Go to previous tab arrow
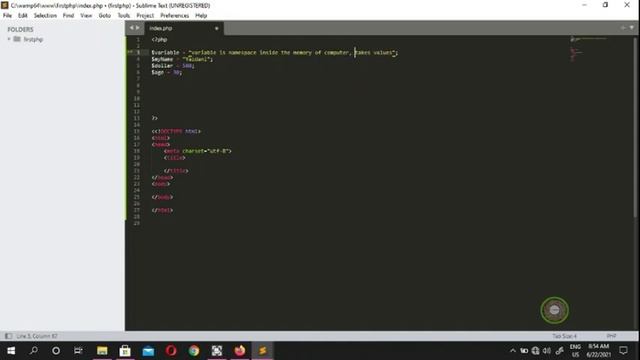Viewport: 640px width, 360px height. pyautogui.click(x=131, y=28)
